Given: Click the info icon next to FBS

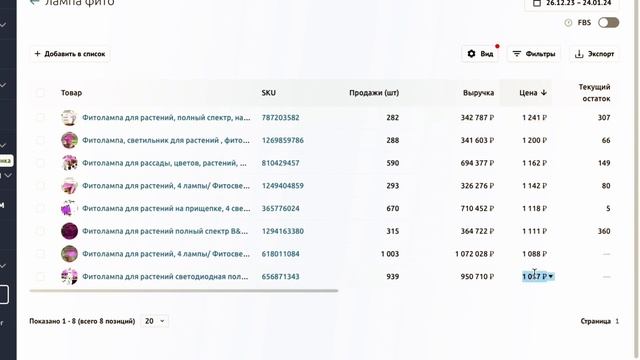Looking at the screenshot, I should [x=568, y=23].
